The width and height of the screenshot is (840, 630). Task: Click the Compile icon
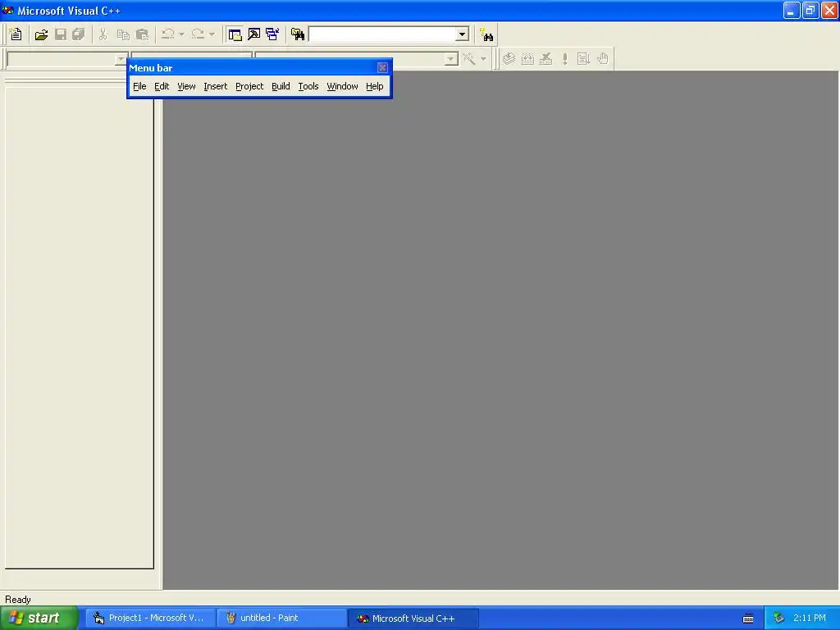coord(509,58)
